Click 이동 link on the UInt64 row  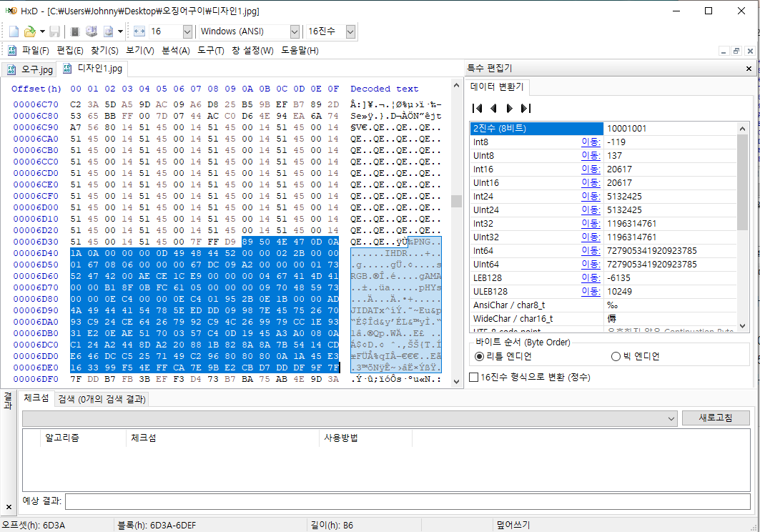[591, 265]
